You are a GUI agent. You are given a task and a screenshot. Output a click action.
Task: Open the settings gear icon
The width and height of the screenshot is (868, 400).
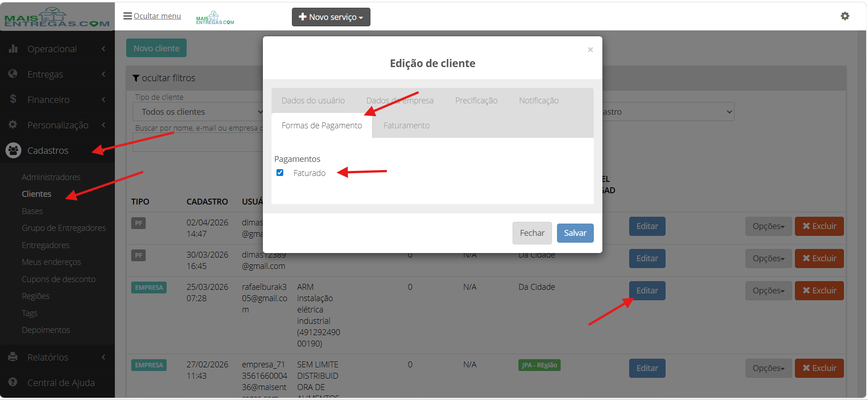tap(845, 16)
